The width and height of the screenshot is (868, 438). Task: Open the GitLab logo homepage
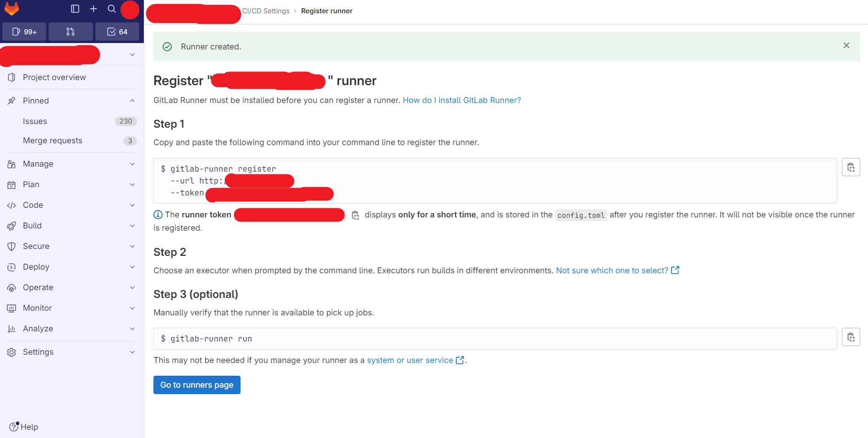point(11,9)
